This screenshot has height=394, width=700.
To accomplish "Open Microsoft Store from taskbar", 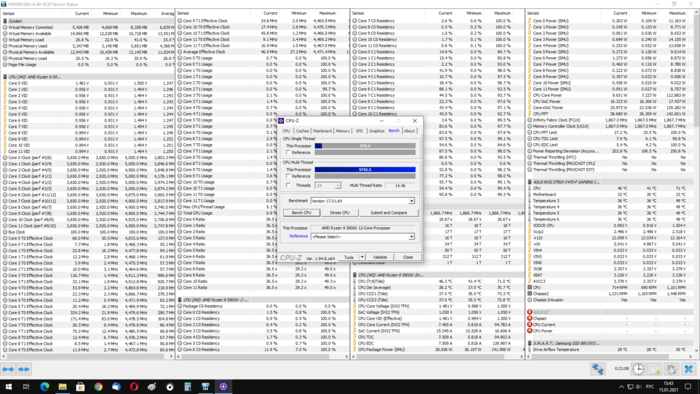I will [x=80, y=386].
